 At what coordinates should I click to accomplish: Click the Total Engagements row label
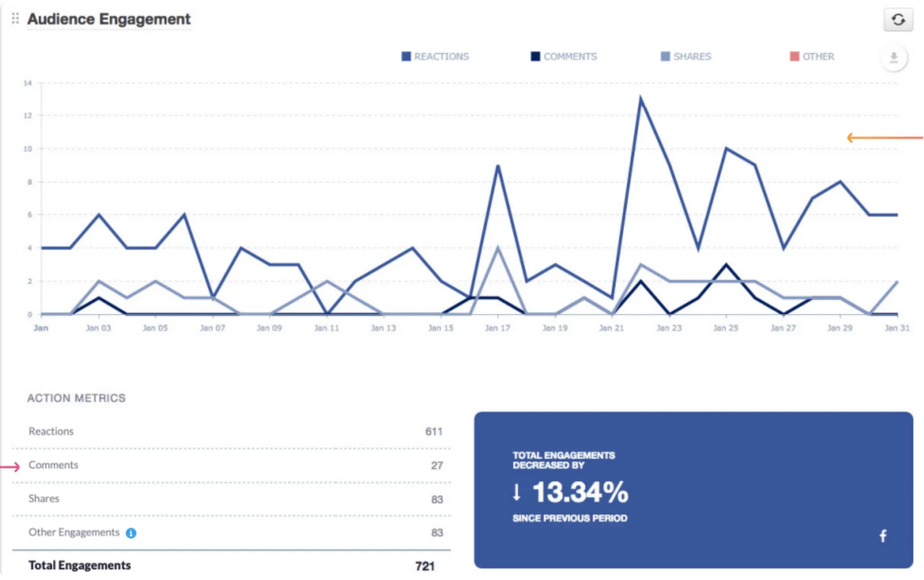[80, 566]
